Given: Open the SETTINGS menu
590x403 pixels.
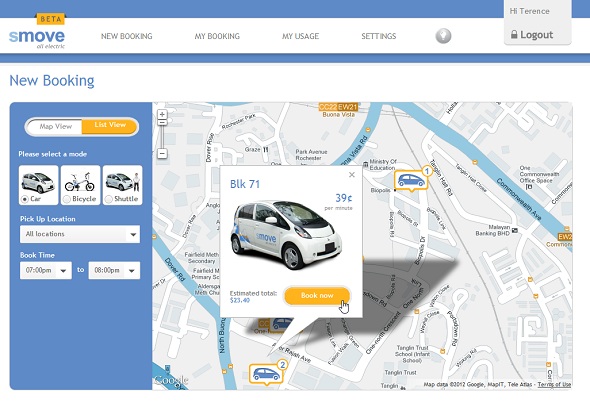Looking at the screenshot, I should [x=379, y=36].
